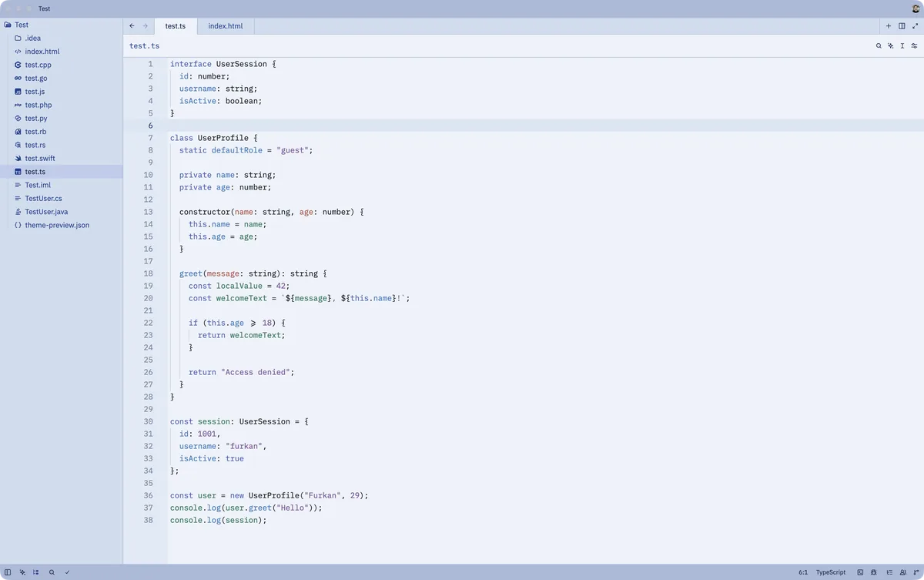
Task: Toggle the project panel in status bar
Action: (8, 572)
